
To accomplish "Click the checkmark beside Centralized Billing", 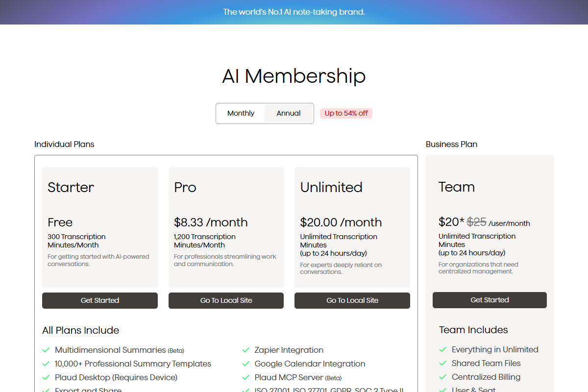I will 442,377.
